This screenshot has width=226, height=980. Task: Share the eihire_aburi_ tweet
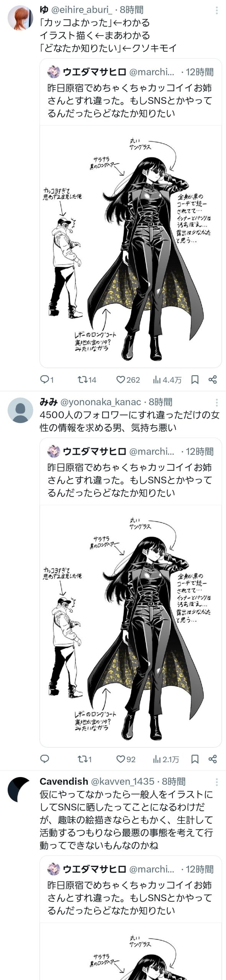[213, 379]
